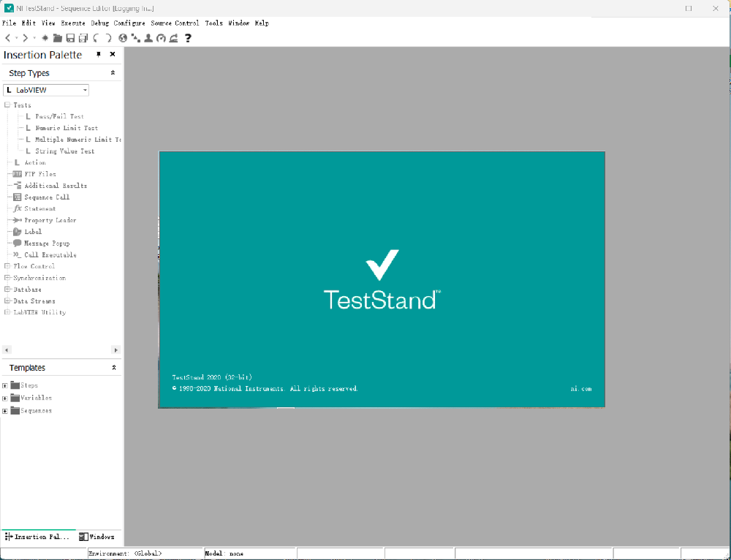
Task: Open the Tools menu
Action: click(x=214, y=23)
